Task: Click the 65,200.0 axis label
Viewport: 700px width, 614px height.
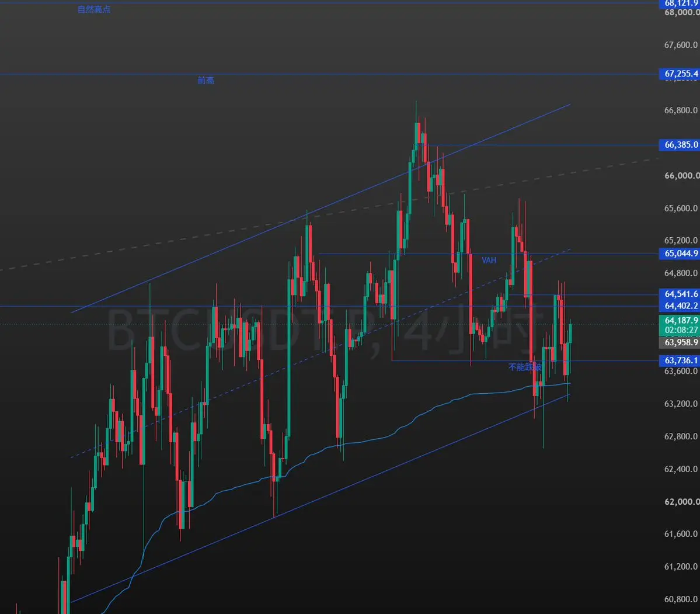Action: click(682, 241)
